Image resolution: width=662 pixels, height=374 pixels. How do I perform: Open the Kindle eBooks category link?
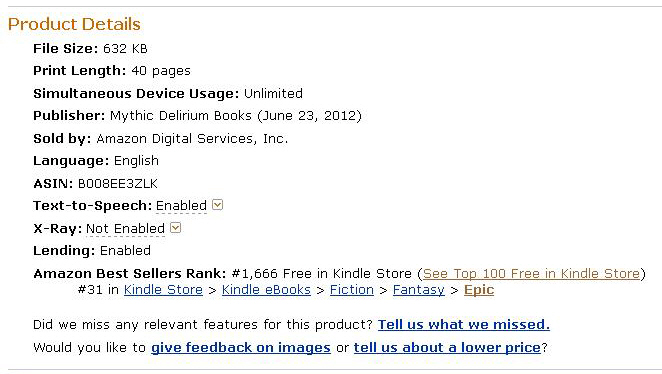click(x=266, y=290)
